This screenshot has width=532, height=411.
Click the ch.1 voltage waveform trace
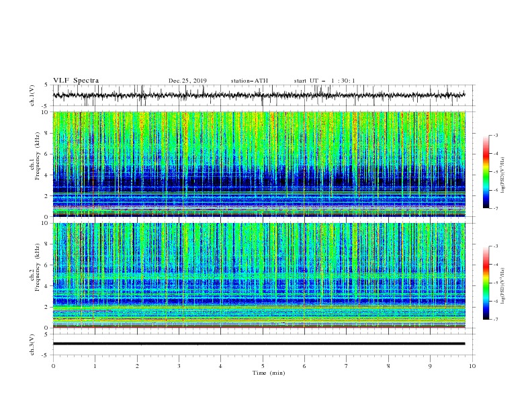pos(259,95)
